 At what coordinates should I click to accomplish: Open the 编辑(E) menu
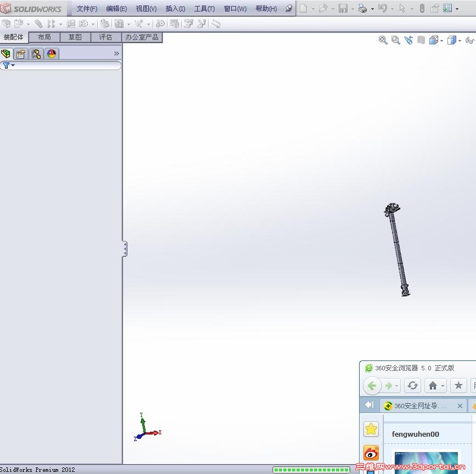(116, 9)
